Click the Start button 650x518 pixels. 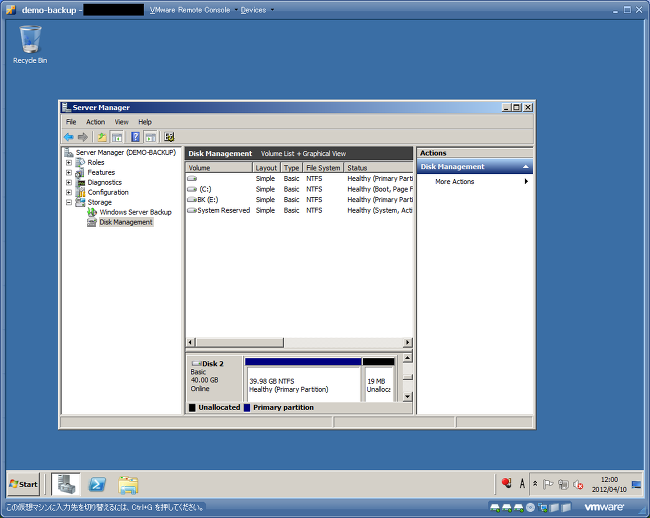(x=24, y=484)
